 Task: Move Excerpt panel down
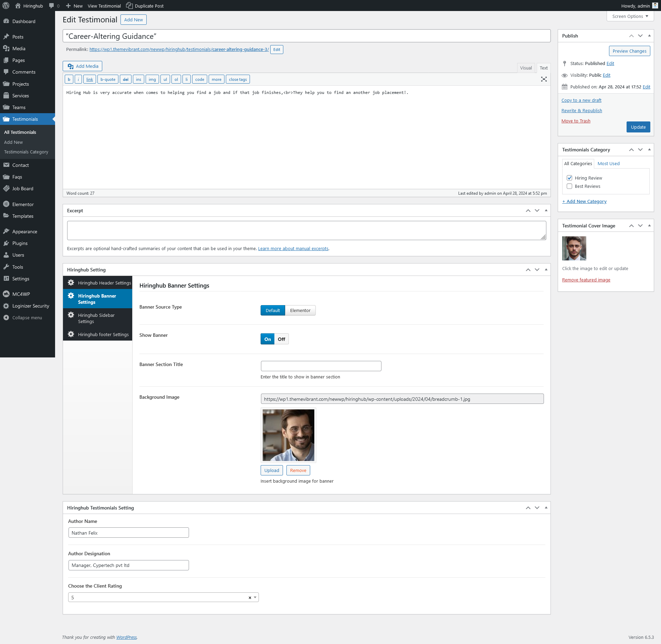pyautogui.click(x=537, y=211)
